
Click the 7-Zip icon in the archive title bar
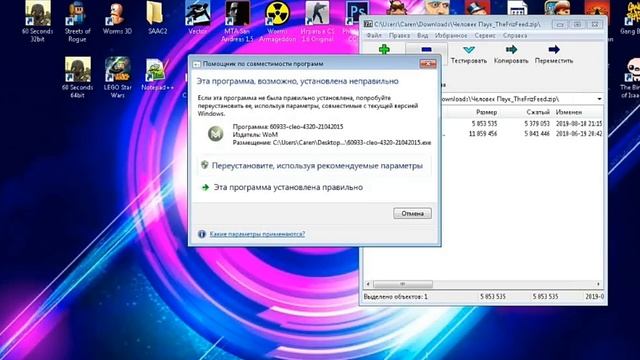coord(368,24)
